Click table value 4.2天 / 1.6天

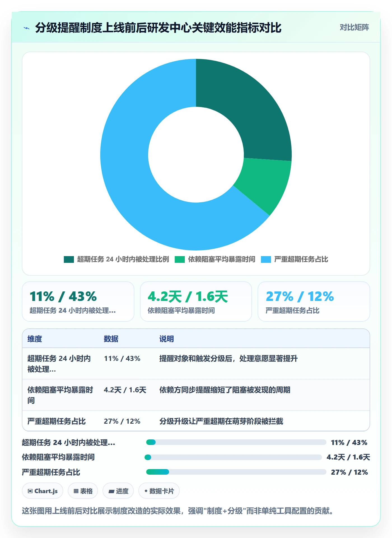pos(125,390)
